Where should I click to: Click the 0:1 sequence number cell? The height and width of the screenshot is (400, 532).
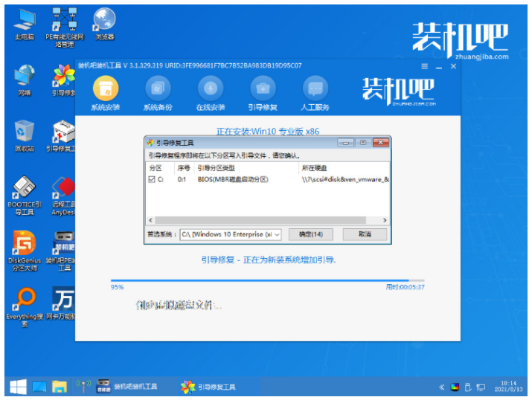pos(182,179)
